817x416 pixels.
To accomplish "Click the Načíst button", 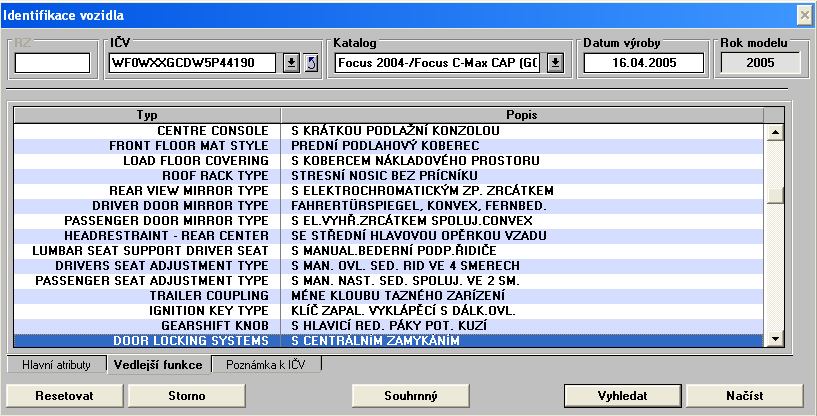I will point(744,396).
